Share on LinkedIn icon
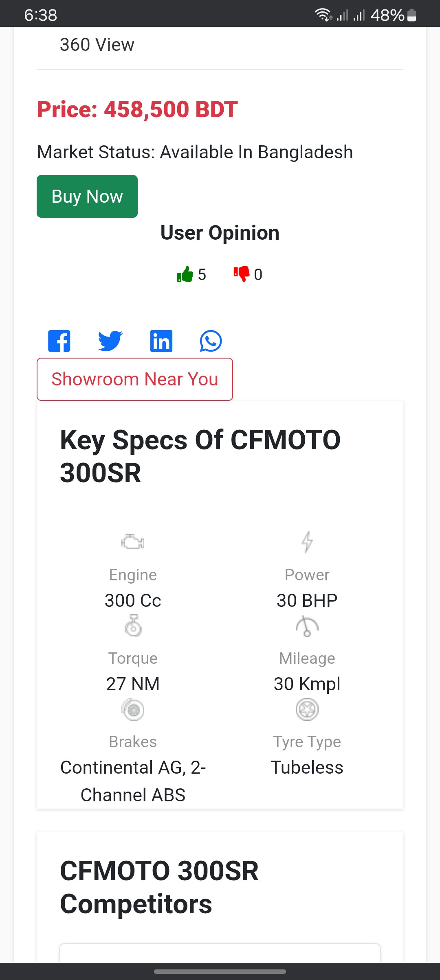This screenshot has height=980, width=440. tap(161, 341)
